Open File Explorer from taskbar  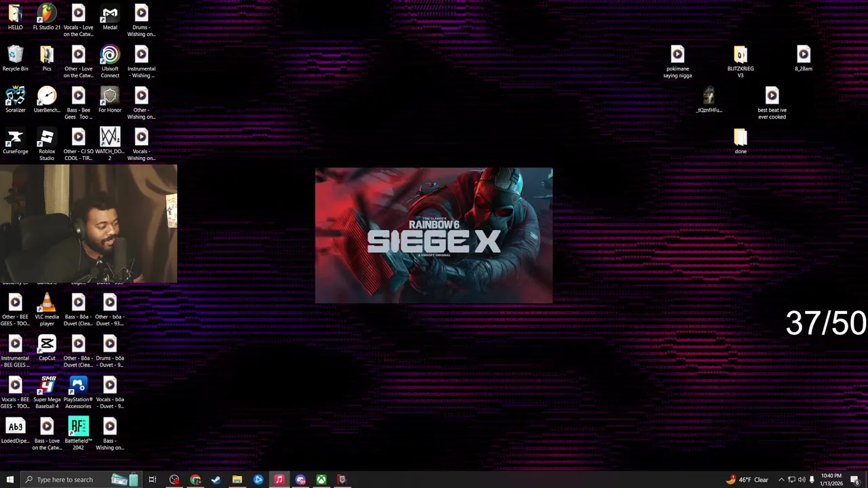point(237,480)
